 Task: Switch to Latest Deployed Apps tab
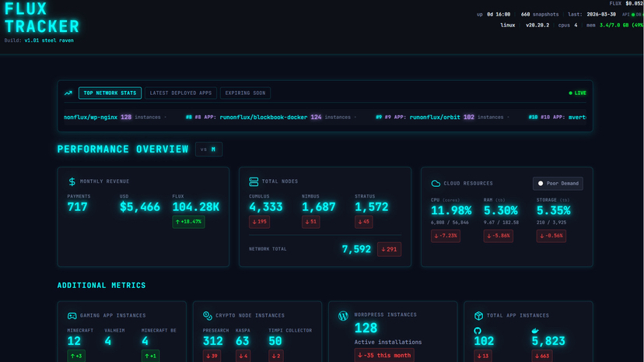pos(180,93)
